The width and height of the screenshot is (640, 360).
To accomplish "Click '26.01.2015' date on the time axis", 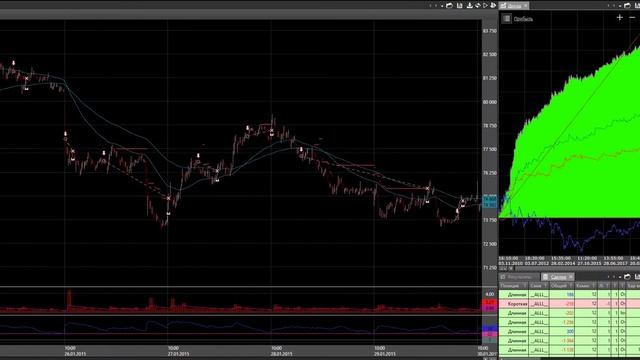I will [x=75, y=354].
